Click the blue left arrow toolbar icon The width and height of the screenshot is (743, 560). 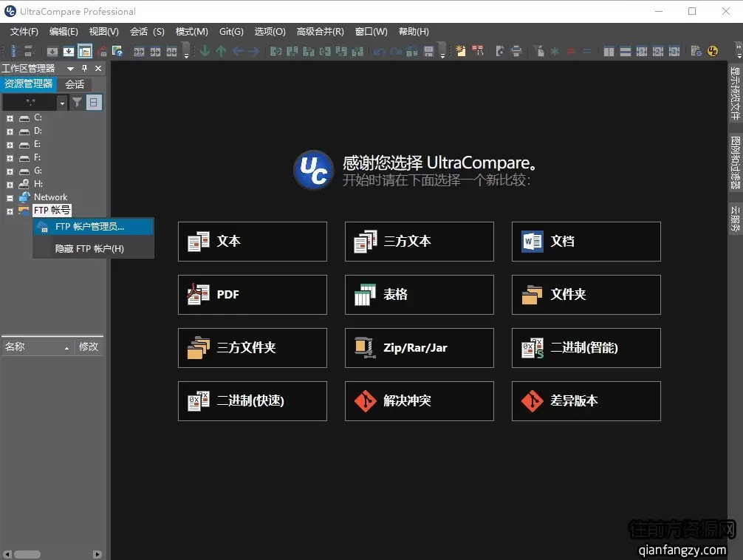pos(237,51)
